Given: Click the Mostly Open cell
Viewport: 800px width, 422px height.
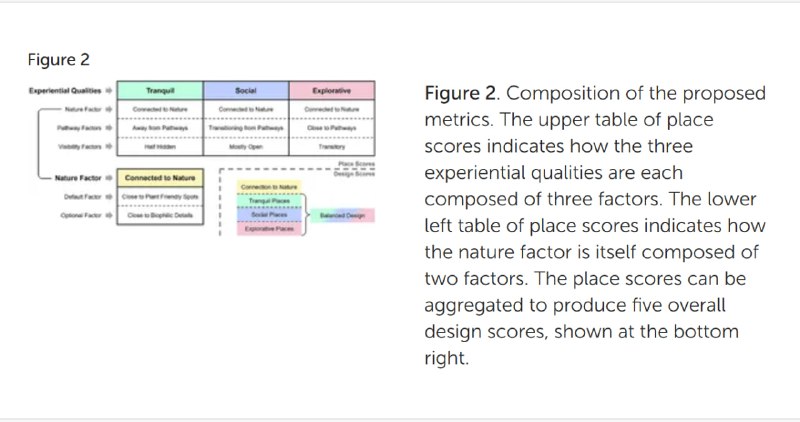Looking at the screenshot, I should [x=246, y=146].
